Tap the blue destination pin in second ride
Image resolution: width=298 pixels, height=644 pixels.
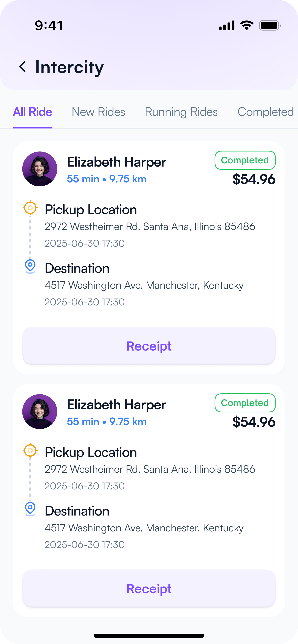tap(30, 509)
